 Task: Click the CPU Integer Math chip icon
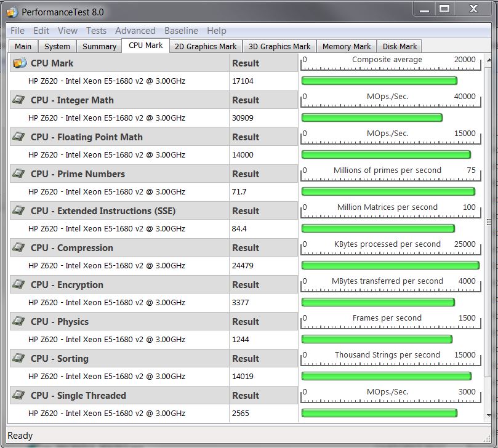[x=18, y=100]
